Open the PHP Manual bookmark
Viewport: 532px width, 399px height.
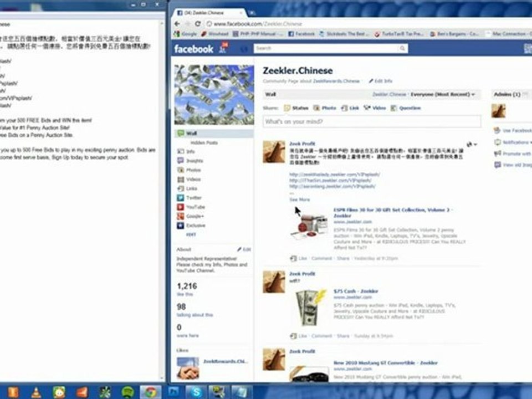(258, 34)
